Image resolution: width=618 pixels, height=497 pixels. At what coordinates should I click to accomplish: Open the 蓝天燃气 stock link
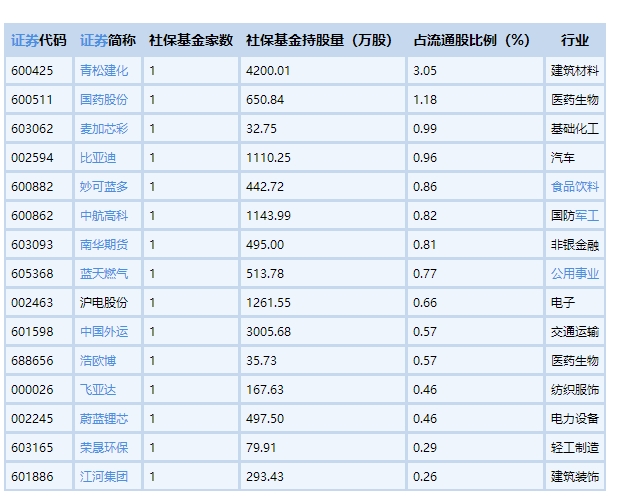pyautogui.click(x=104, y=274)
